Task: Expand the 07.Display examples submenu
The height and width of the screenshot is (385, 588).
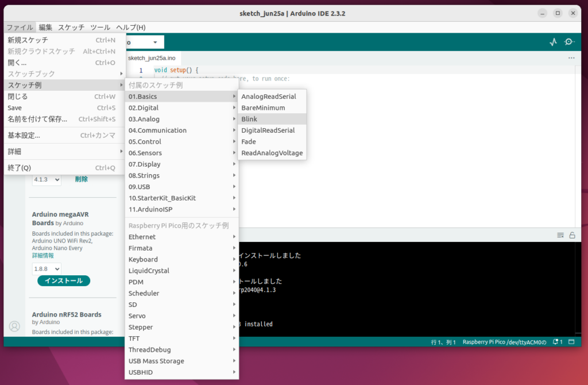Action: 182,164
